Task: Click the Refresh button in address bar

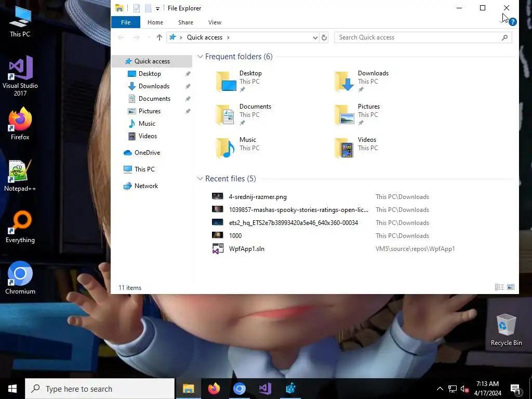Action: (324, 37)
